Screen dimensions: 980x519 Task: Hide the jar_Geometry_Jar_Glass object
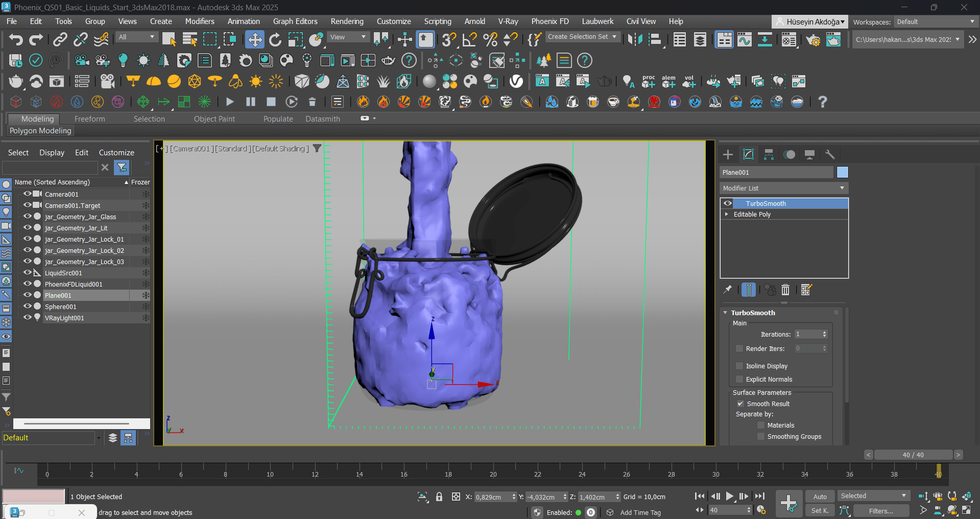(x=28, y=217)
